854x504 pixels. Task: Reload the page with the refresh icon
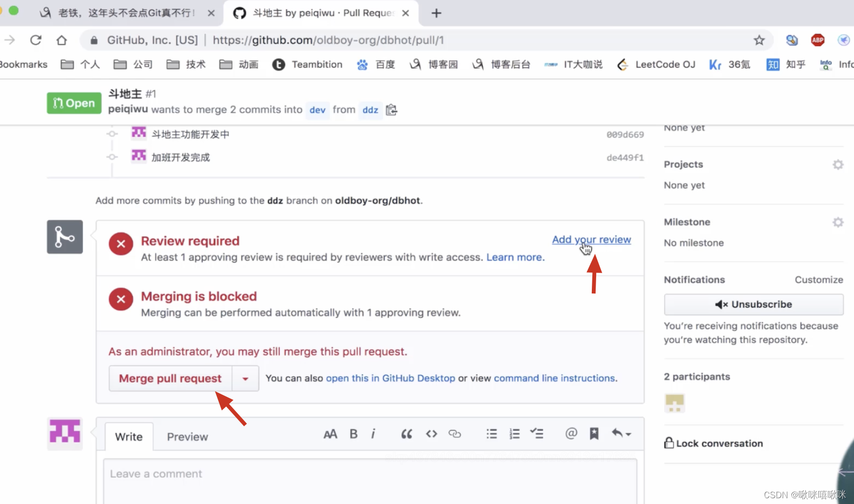click(36, 40)
